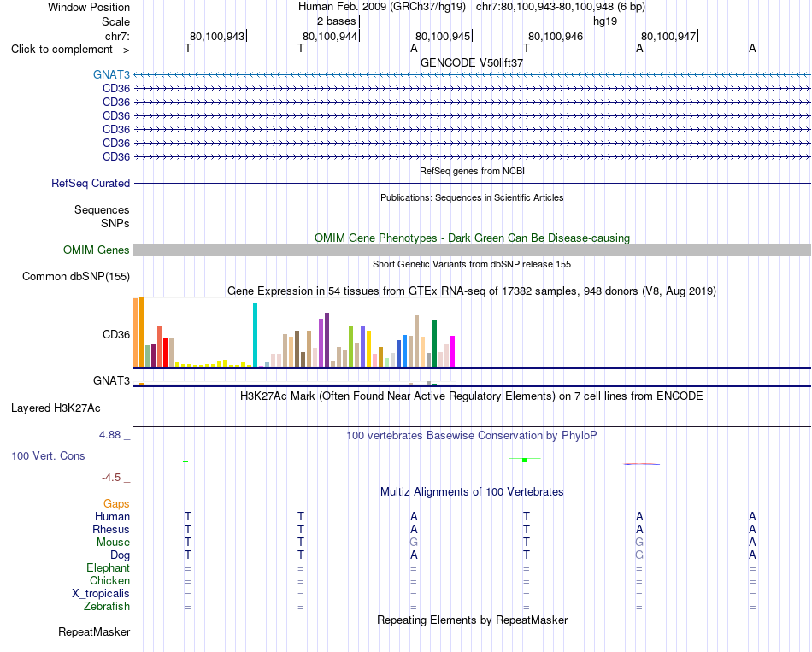Click the gray G in Dog alignment row
Image resolution: width=812 pixels, height=652 pixels.
click(639, 555)
